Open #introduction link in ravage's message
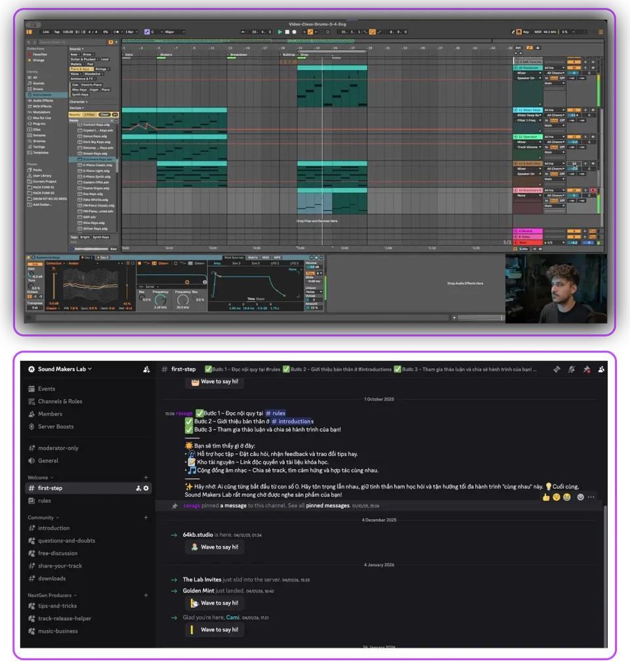Image resolution: width=630 pixels, height=672 pixels. (x=291, y=421)
